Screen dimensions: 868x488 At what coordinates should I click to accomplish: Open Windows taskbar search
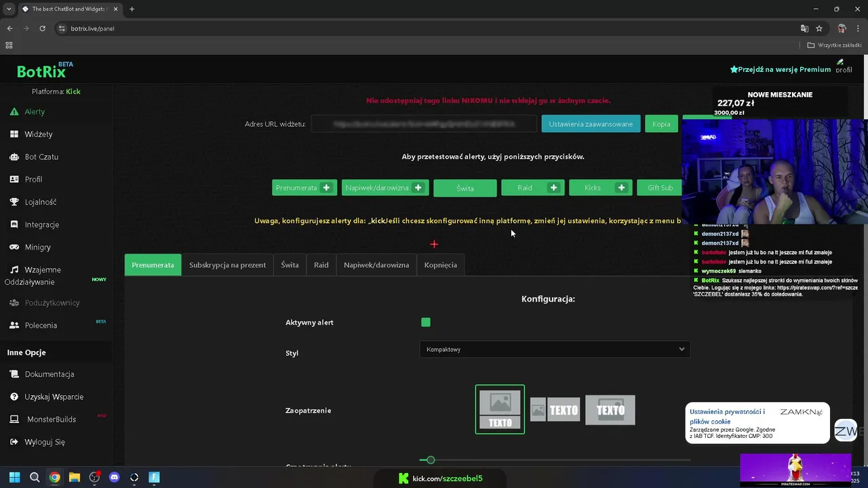pyautogui.click(x=35, y=477)
